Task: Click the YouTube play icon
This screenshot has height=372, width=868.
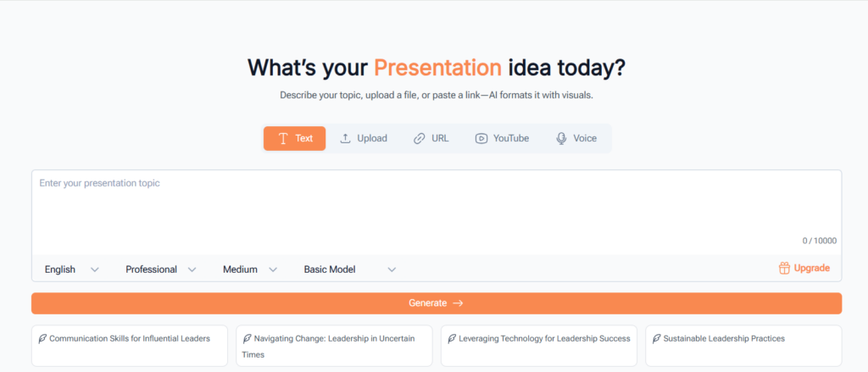Action: (x=481, y=138)
